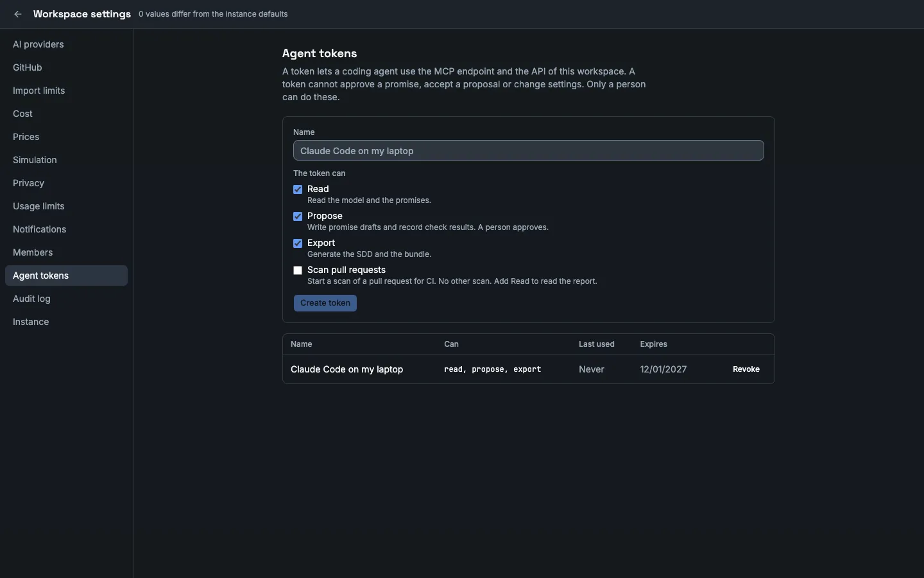
Task: Open the Prices section
Action: point(66,137)
